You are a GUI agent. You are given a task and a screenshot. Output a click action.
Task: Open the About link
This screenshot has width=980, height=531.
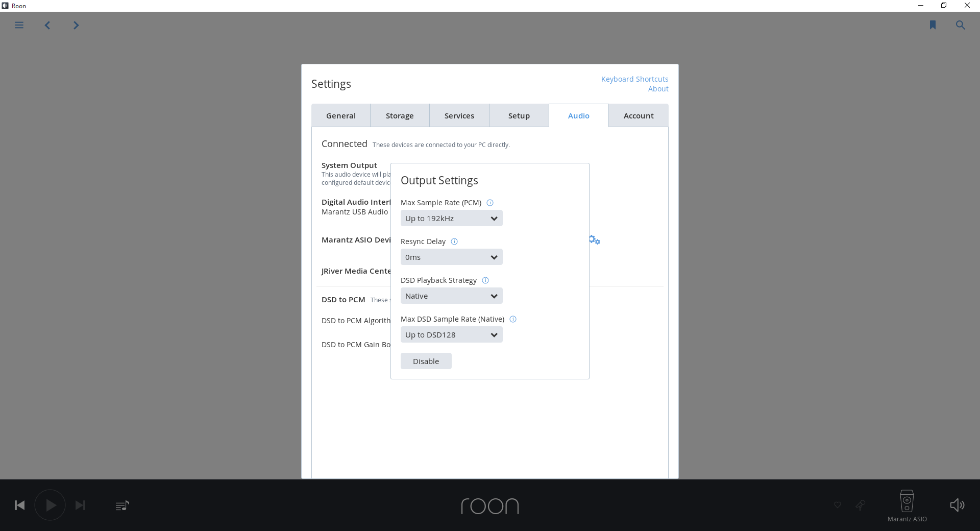[658, 89]
